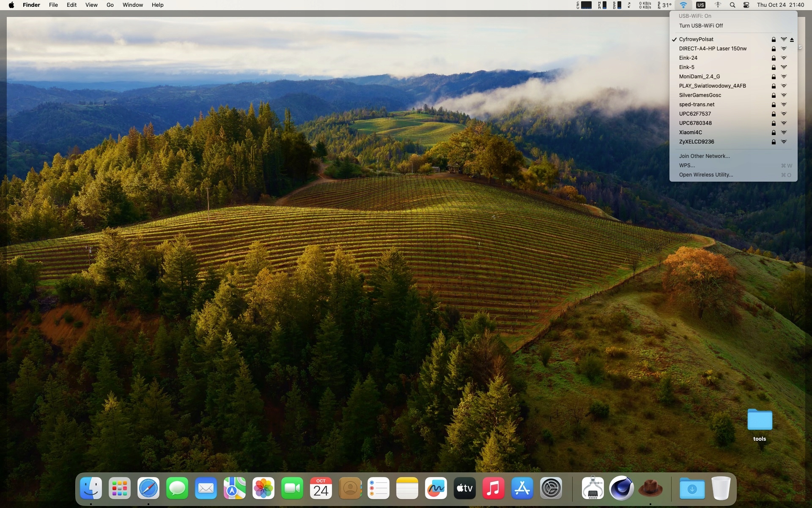
Task: Select the checked CyfrowyPolsat network
Action: (x=696, y=39)
